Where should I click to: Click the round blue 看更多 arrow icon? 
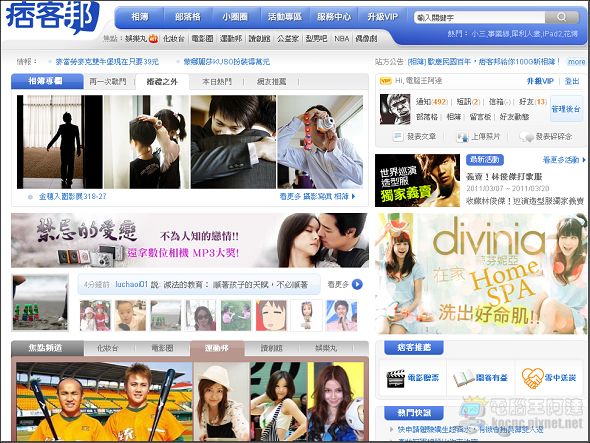click(x=357, y=285)
